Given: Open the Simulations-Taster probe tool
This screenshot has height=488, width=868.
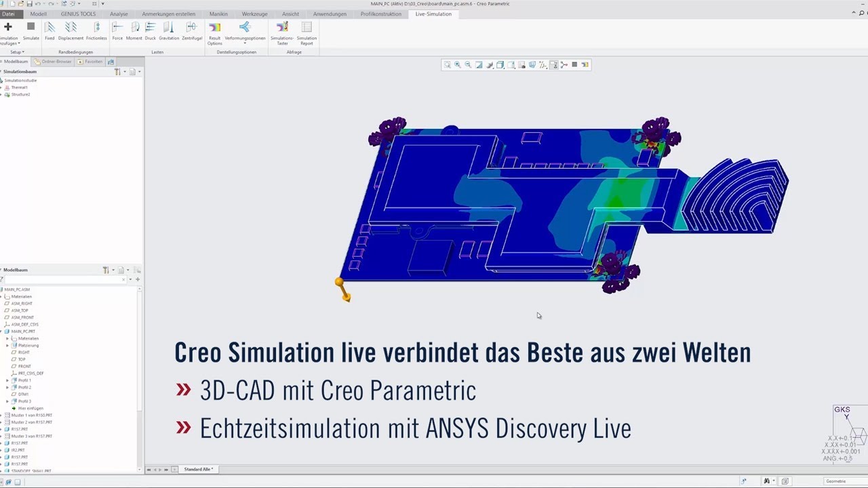Looking at the screenshot, I should (x=282, y=33).
